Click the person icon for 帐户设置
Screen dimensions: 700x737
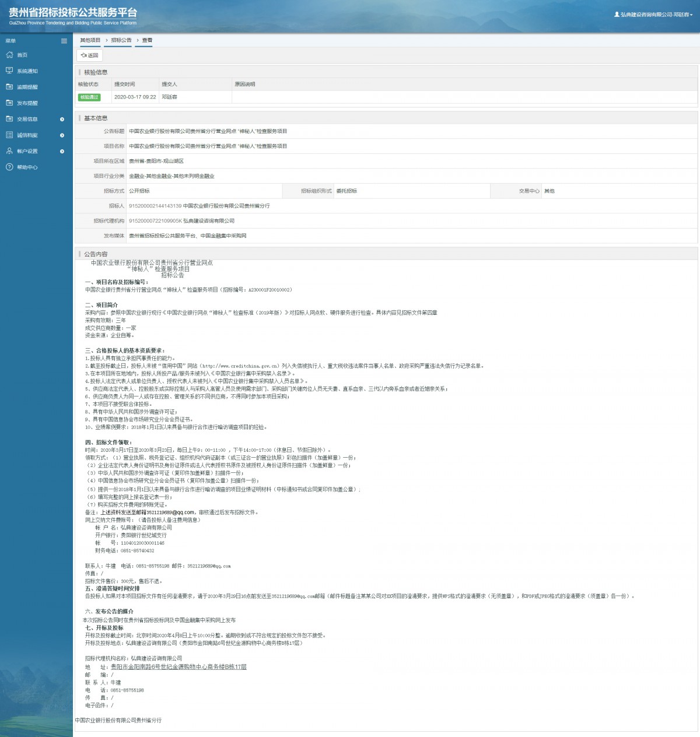pos(9,151)
